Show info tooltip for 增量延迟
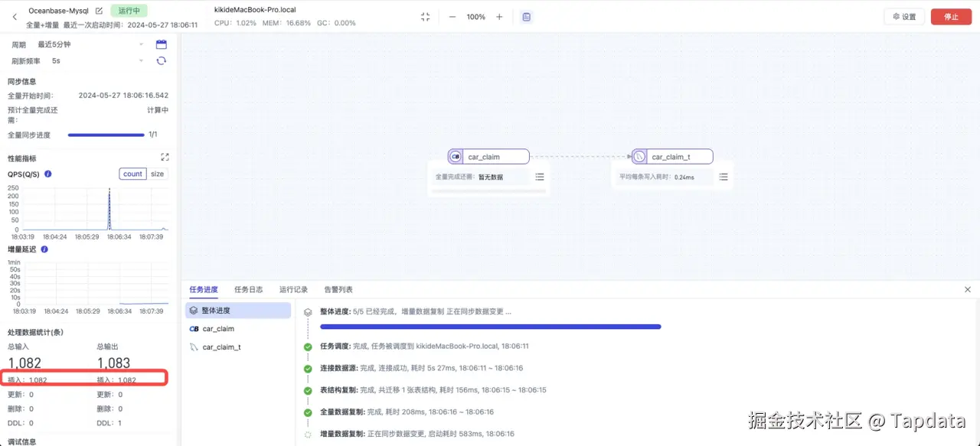 pos(44,249)
